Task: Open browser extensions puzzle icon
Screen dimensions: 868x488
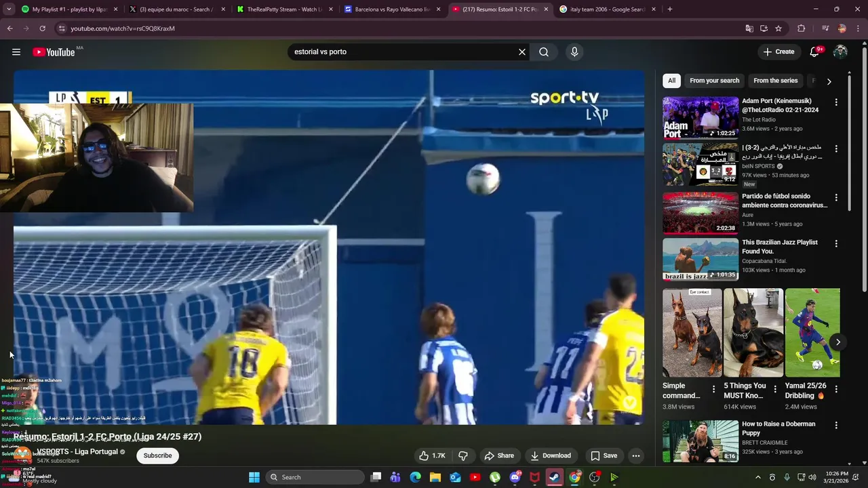Action: click(x=801, y=28)
